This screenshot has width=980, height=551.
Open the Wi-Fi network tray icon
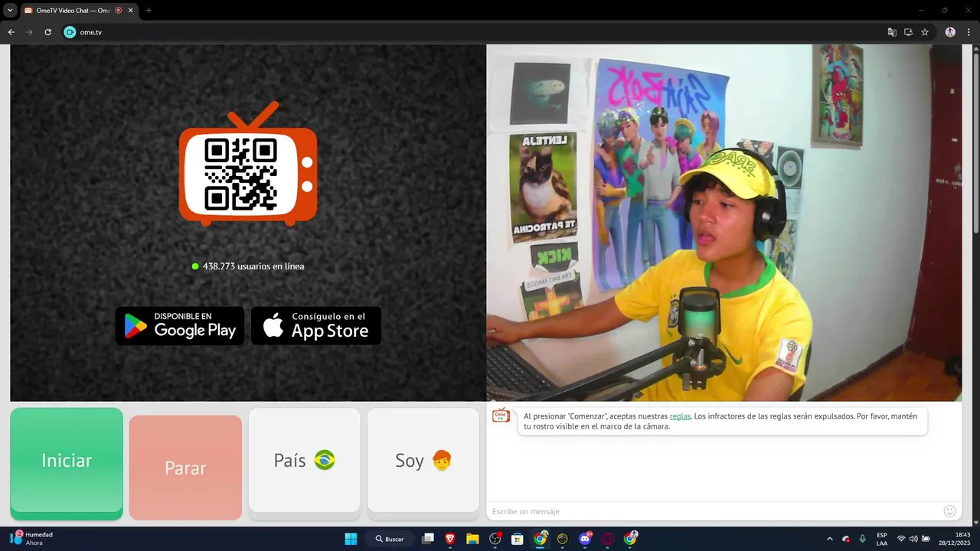click(901, 539)
